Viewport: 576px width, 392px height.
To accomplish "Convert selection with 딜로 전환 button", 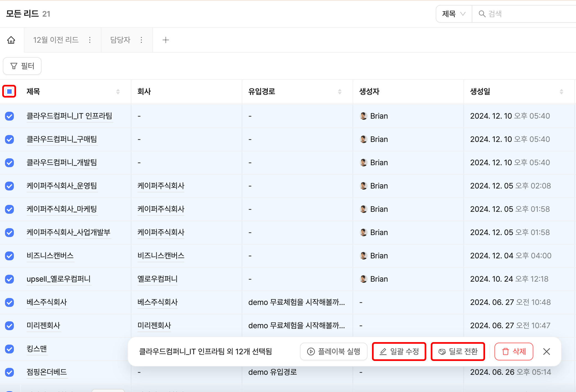I will (x=458, y=352).
